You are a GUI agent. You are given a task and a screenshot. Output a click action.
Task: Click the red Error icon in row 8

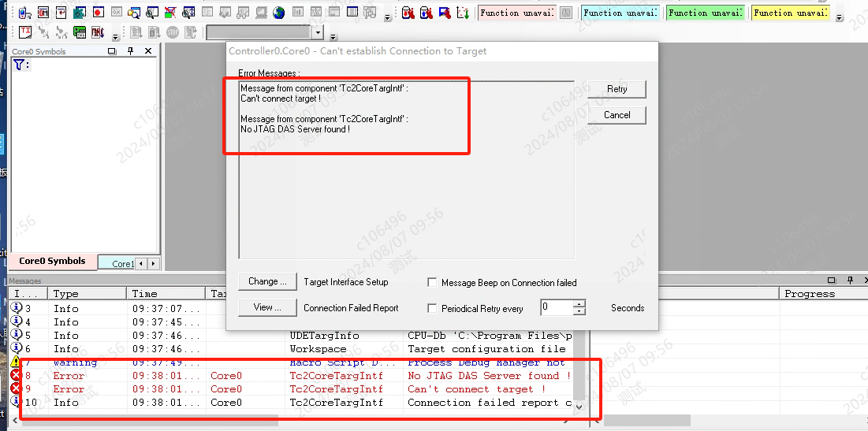point(17,376)
